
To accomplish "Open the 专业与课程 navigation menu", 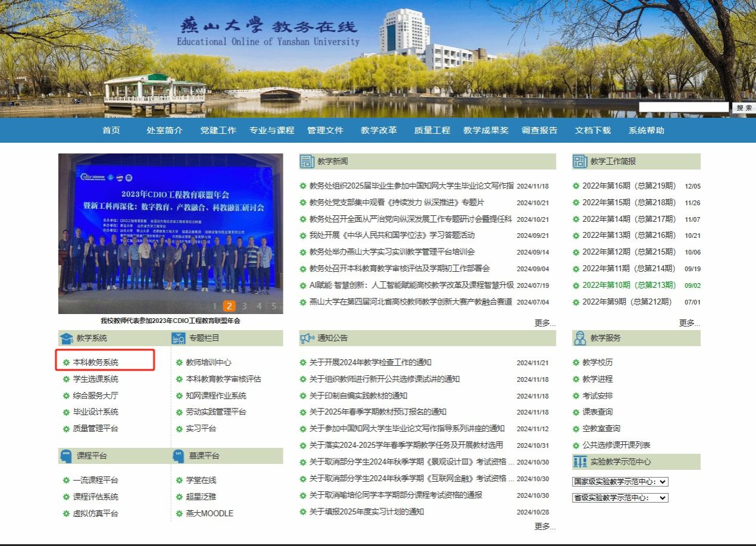I will pyautogui.click(x=271, y=130).
